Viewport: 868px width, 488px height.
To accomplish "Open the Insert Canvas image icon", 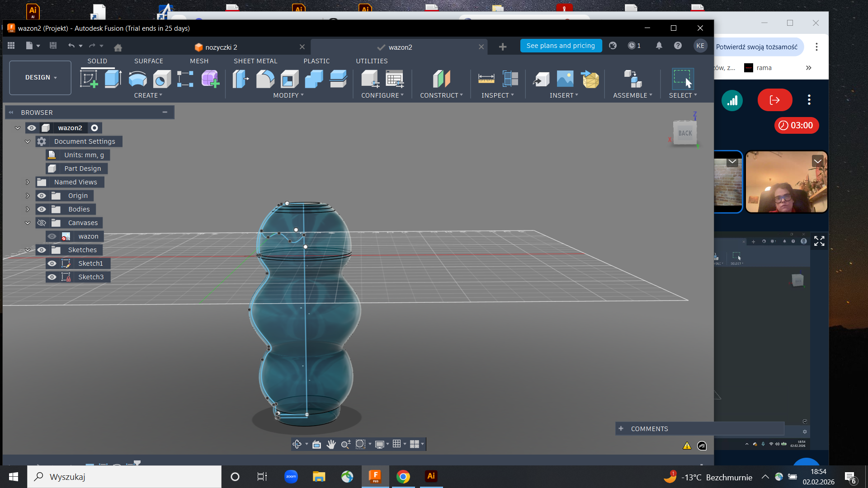I will click(x=565, y=79).
